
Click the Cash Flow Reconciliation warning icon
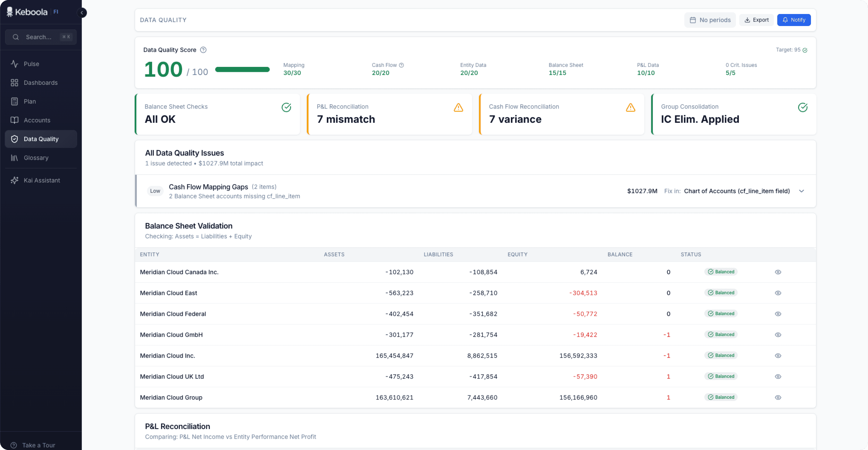[630, 108]
